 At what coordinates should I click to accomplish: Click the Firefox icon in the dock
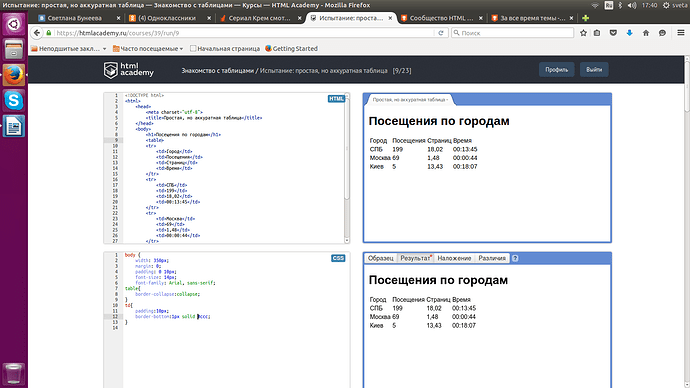(14, 75)
